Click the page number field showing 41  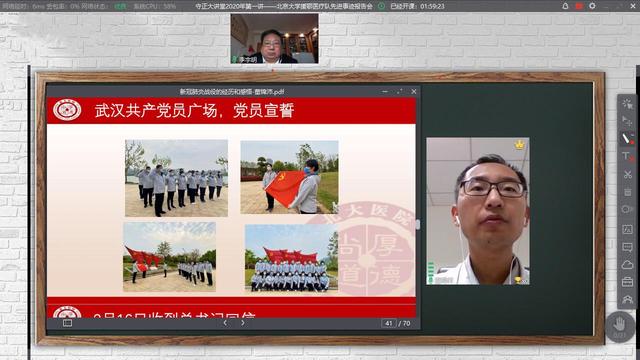point(389,323)
